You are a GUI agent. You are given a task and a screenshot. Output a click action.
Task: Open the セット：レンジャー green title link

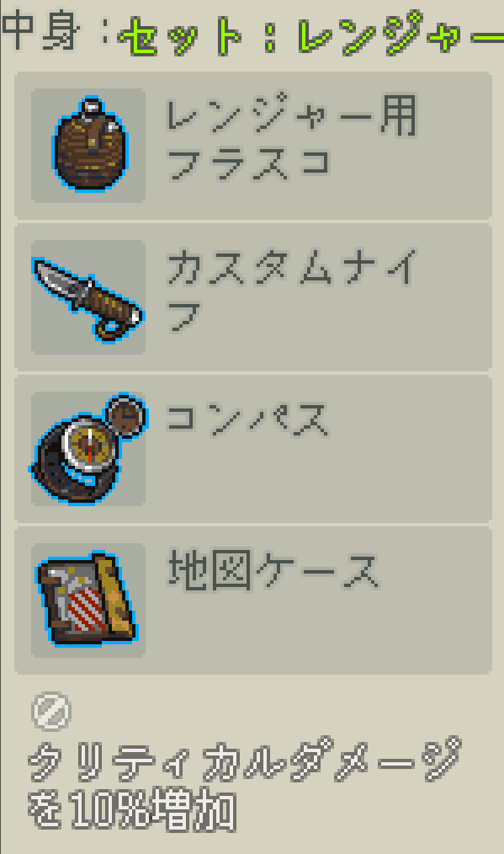[x=311, y=34]
